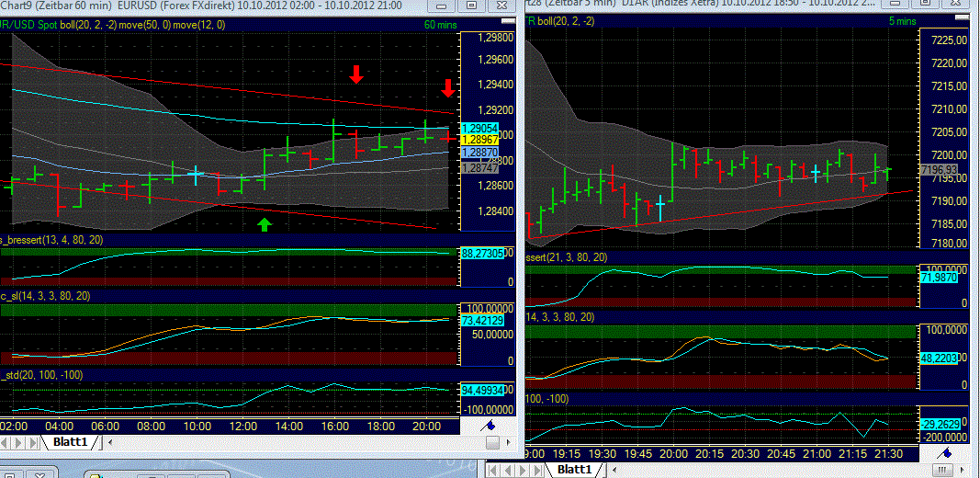Click scroll-left arrow of EURUSD horizontal scrollbar

coord(109,442)
